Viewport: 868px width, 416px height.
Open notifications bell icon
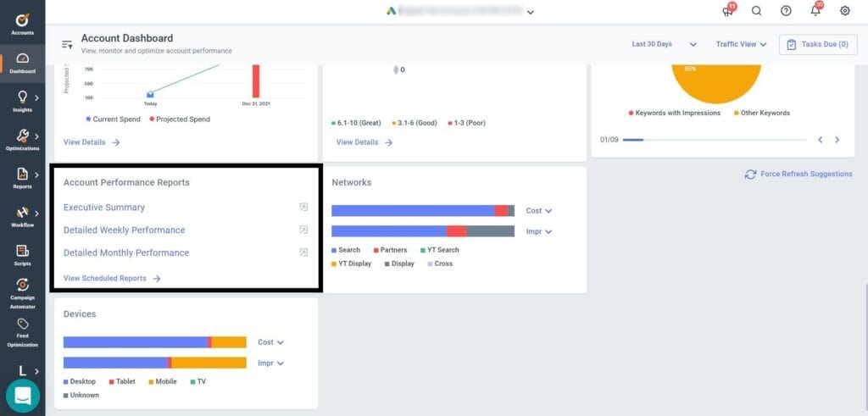point(815,10)
